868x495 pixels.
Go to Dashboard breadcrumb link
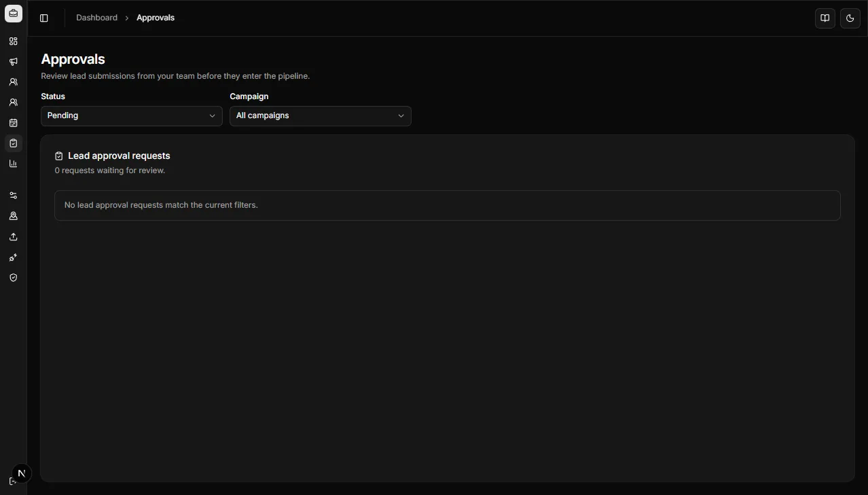(x=96, y=18)
